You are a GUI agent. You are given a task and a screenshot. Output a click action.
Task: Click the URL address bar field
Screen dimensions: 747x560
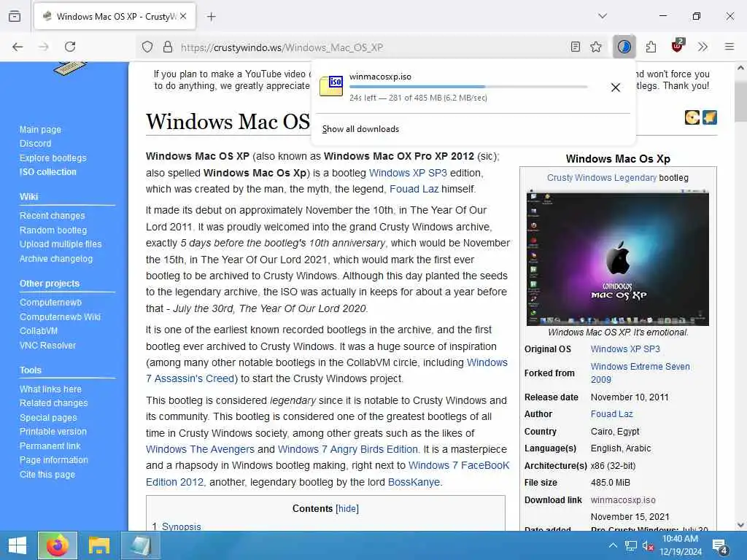[x=371, y=47]
